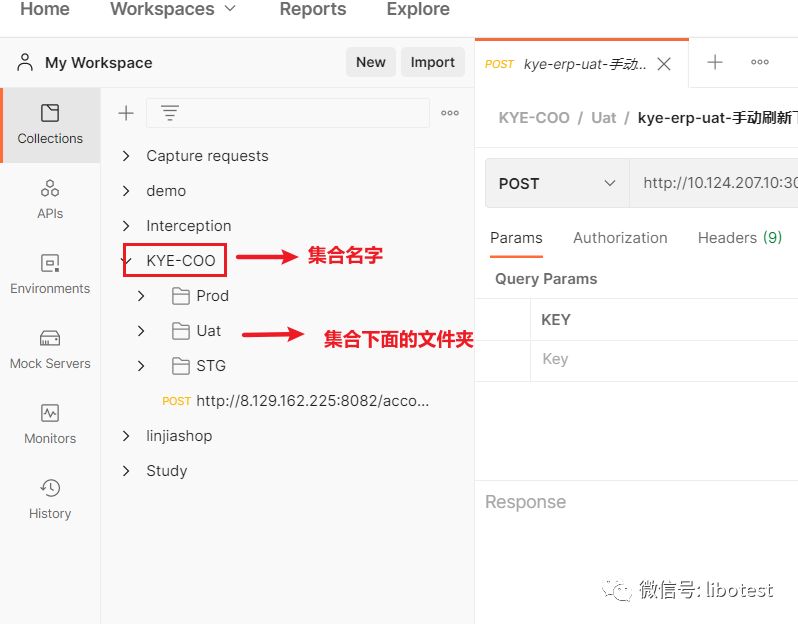Viewport: 798px width, 624px height.
Task: Open the Collections sidebar section
Action: point(50,125)
